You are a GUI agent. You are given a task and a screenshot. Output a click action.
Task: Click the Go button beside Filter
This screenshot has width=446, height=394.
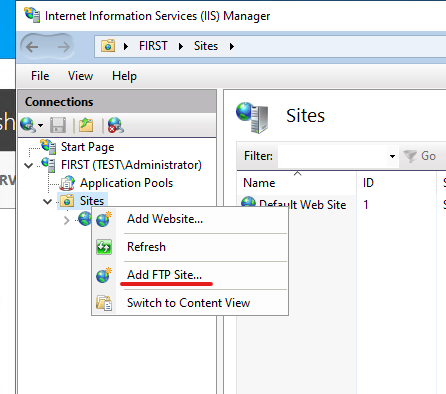point(420,156)
